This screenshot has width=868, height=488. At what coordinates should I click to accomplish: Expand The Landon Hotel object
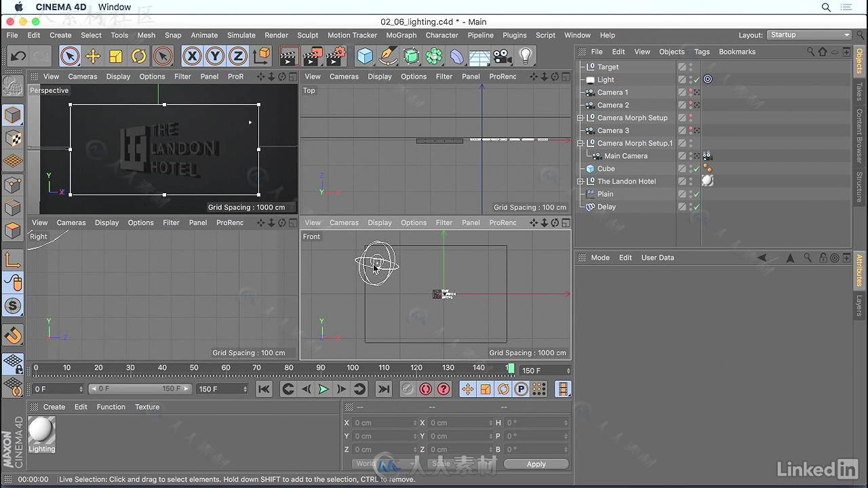tap(580, 181)
